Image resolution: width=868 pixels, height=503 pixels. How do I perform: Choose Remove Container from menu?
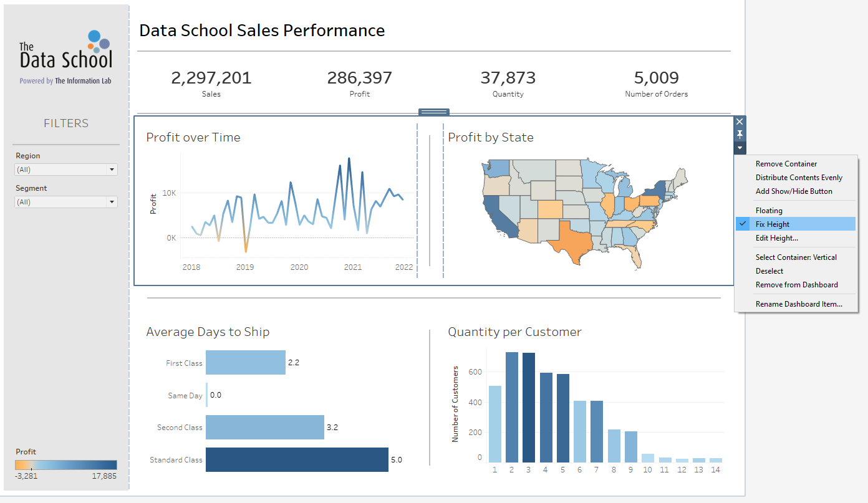click(x=786, y=164)
